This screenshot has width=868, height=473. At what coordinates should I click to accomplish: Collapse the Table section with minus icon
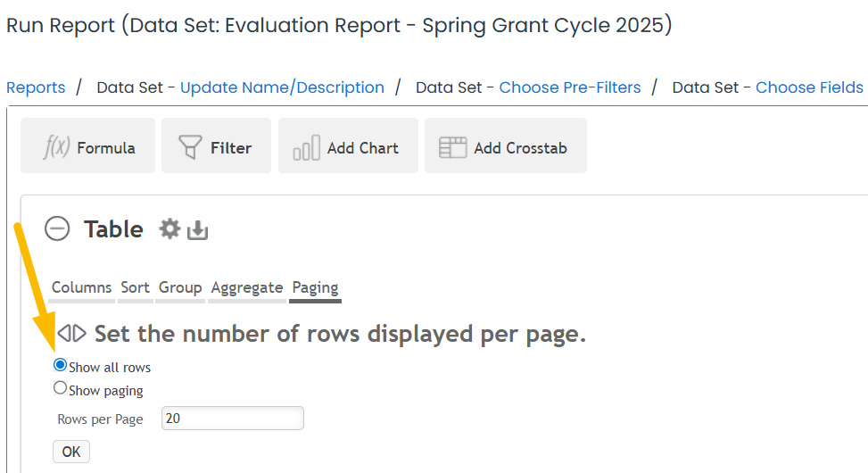(57, 228)
